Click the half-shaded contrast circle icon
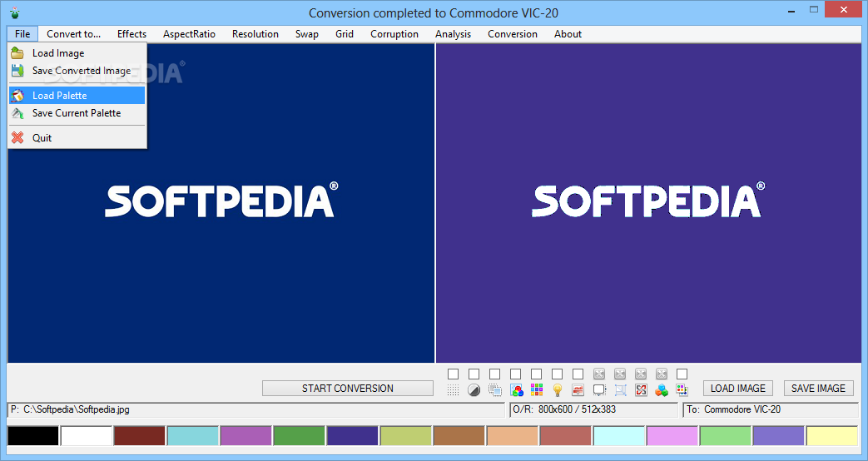868x461 pixels. click(474, 390)
